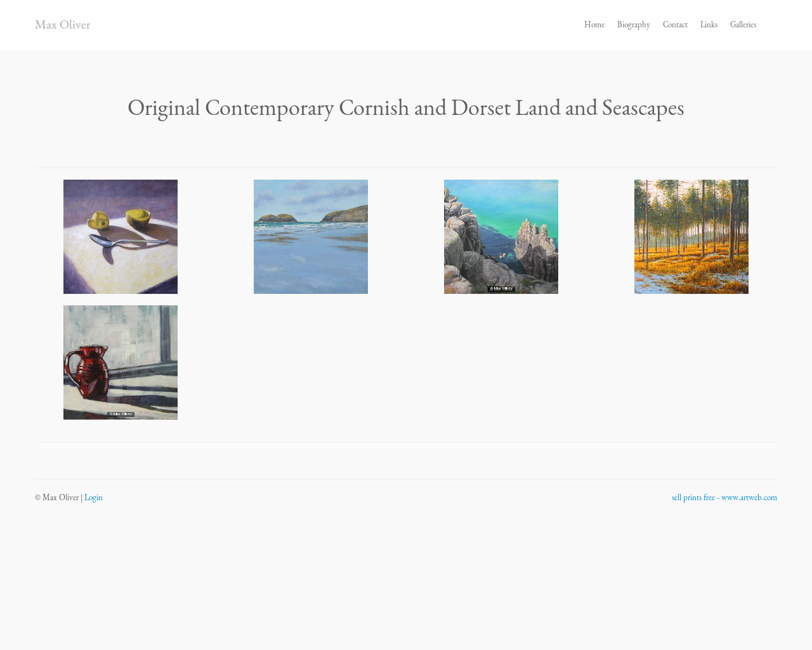Viewport: 812px width, 650px height.
Task: Click the Original Contemporary Cornish heading
Action: click(406, 108)
